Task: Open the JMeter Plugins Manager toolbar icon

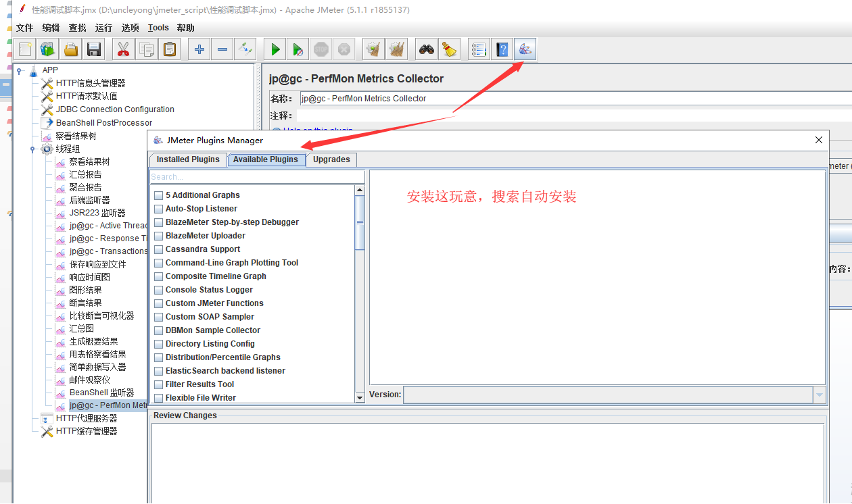Action: (525, 49)
